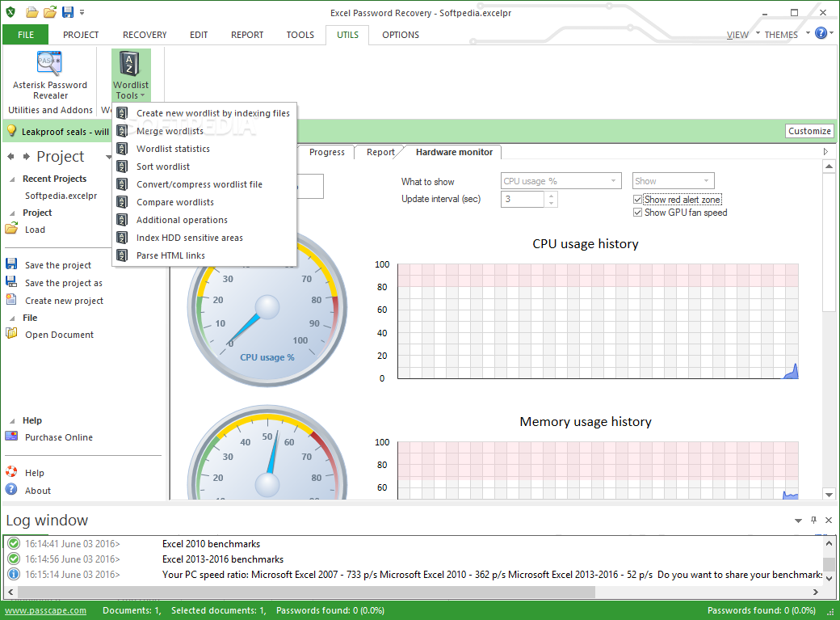Click the blue help question mark icon
840x620 pixels.
point(820,33)
